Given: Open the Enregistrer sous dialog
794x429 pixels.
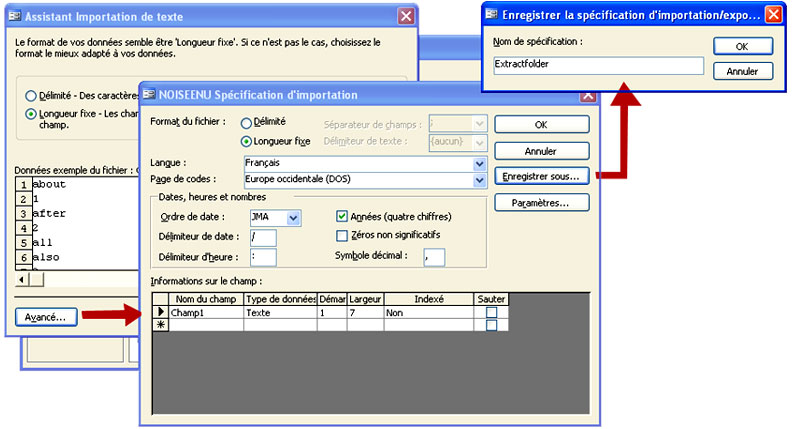Looking at the screenshot, I should 541,176.
